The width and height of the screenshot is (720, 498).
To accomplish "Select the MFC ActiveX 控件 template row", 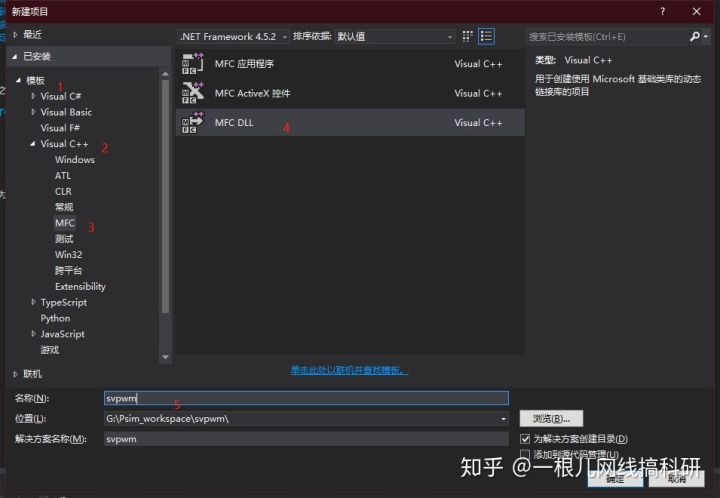I will pyautogui.click(x=350, y=93).
